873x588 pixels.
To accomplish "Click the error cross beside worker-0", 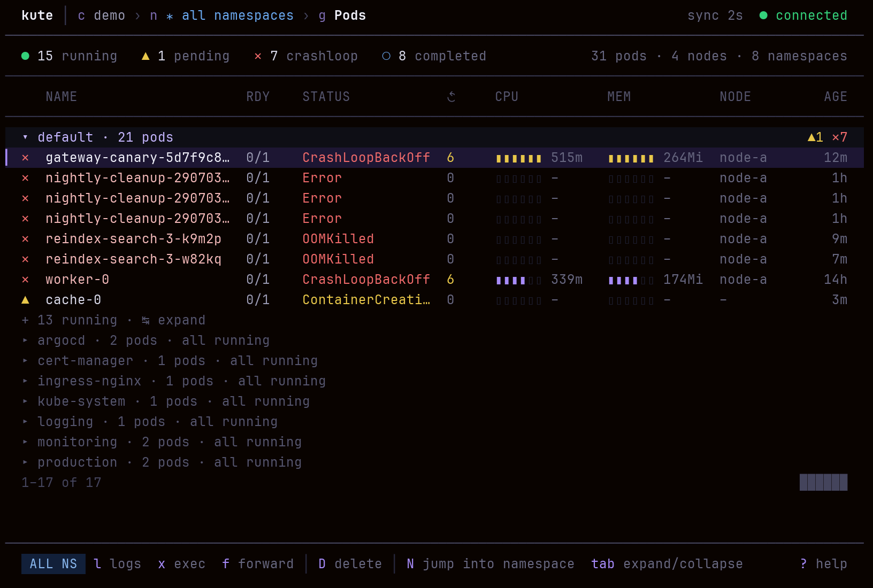I will [x=25, y=280].
